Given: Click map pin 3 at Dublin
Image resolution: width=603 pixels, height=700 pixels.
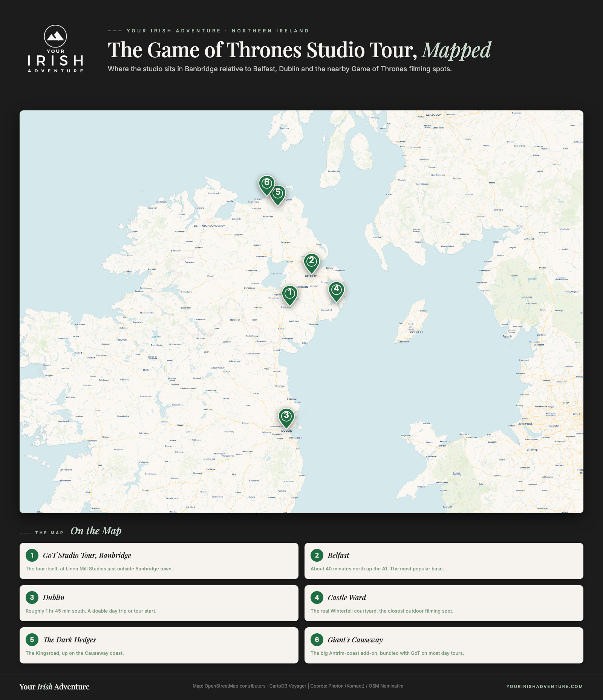Looking at the screenshot, I should tap(286, 418).
